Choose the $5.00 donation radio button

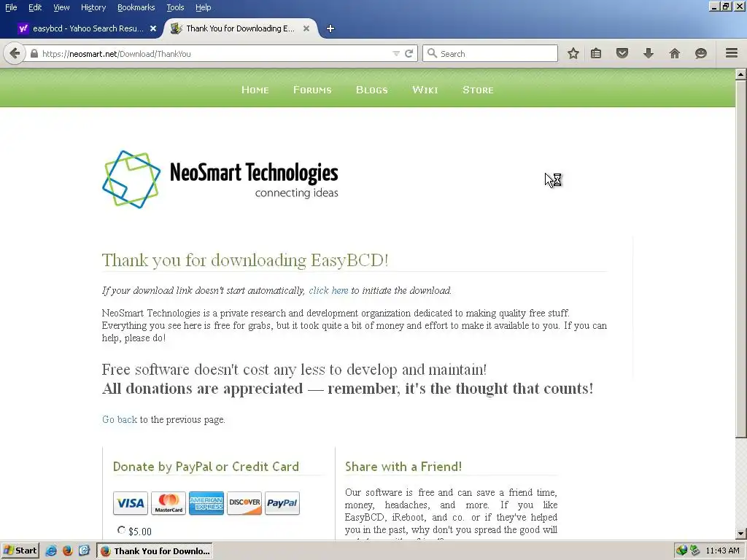122,530
